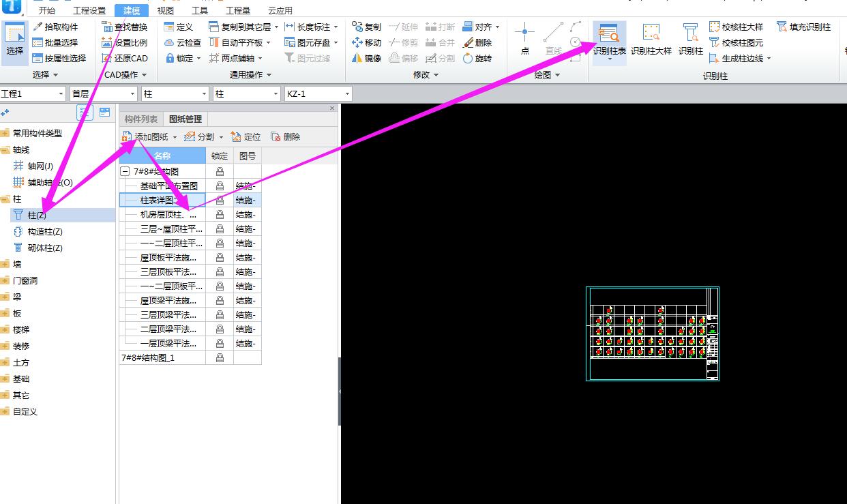
Task: Collapse the 7#8#结构图 tree node
Action: pyautogui.click(x=126, y=172)
